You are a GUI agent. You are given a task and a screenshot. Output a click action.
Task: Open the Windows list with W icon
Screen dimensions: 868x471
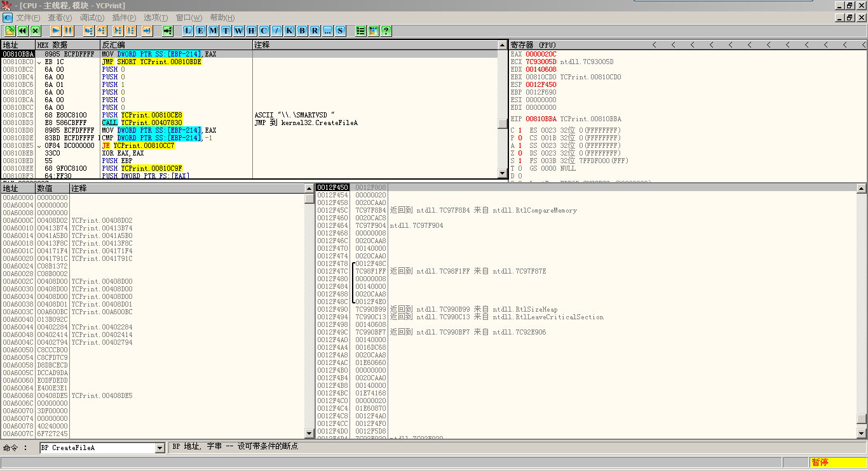click(x=238, y=30)
